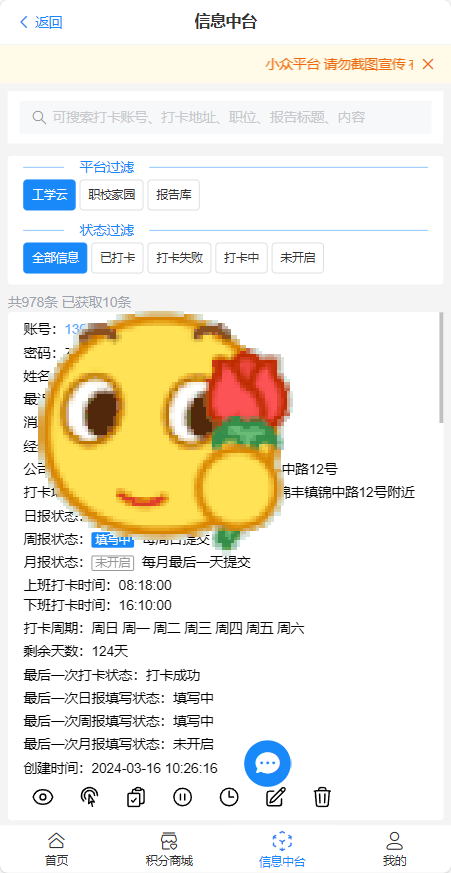Select the 报告库 platform filter
451x873 pixels.
click(174, 195)
